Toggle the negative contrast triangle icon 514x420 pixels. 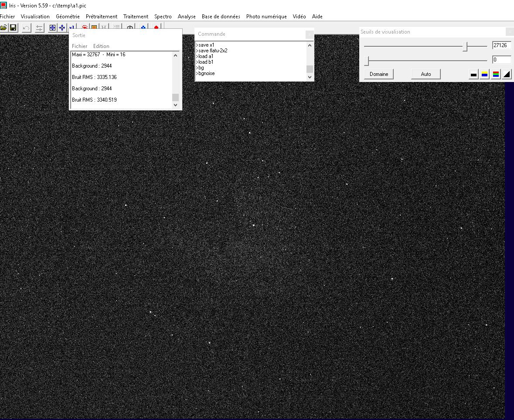[507, 74]
